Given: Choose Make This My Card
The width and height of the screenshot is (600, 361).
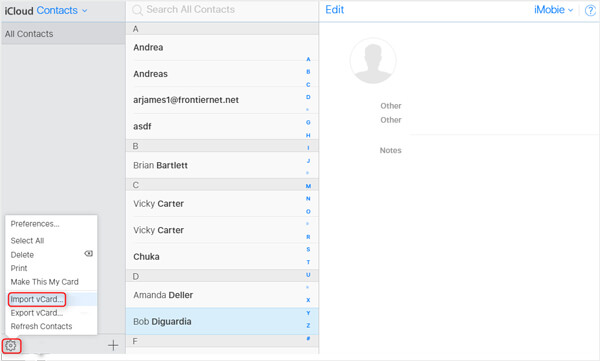Looking at the screenshot, I should pyautogui.click(x=44, y=282).
